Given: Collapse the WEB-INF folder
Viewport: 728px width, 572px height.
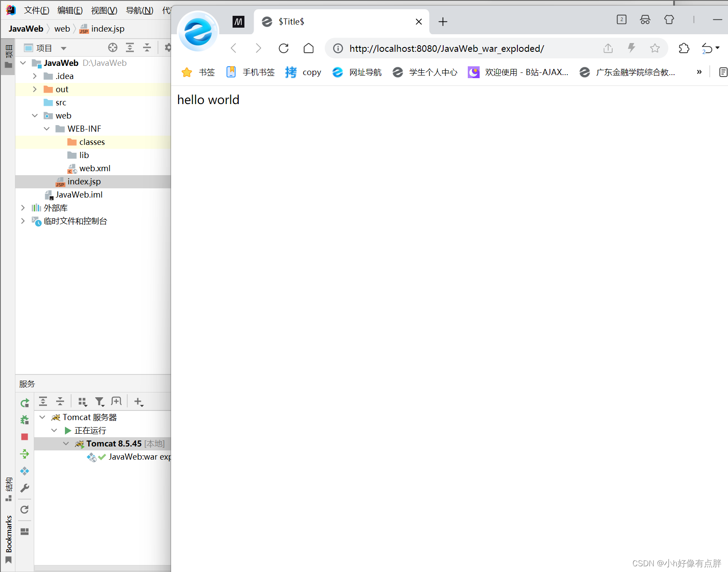Looking at the screenshot, I should pyautogui.click(x=47, y=129).
